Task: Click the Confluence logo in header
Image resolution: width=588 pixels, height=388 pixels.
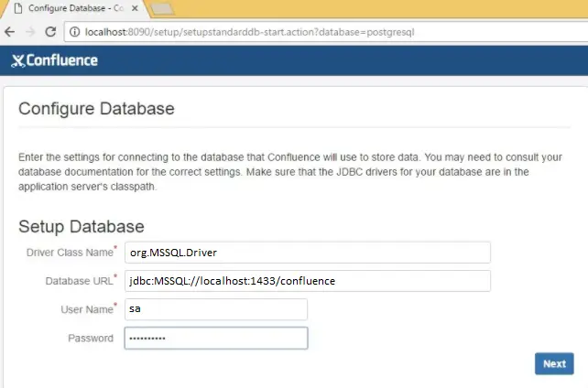Action: click(x=54, y=61)
